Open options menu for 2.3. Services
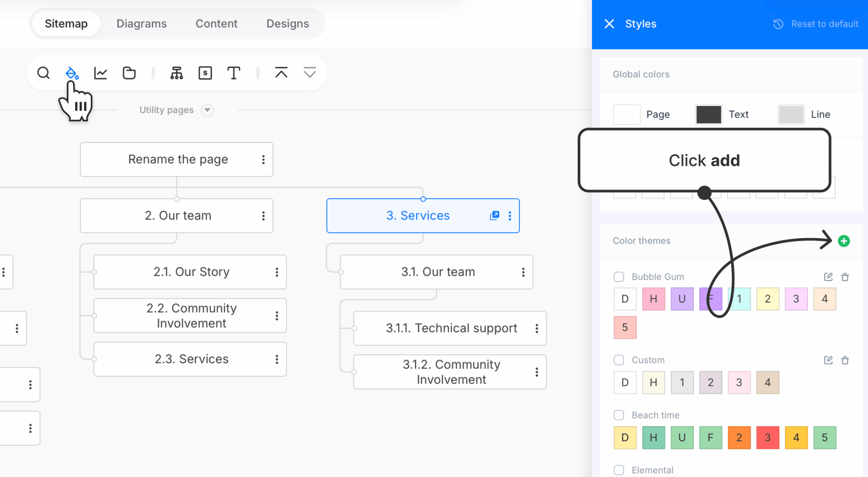 pyautogui.click(x=277, y=359)
